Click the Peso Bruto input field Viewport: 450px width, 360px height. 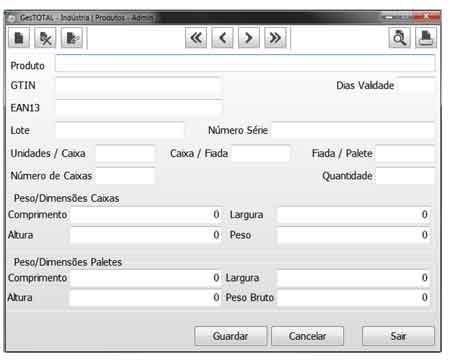(x=354, y=297)
